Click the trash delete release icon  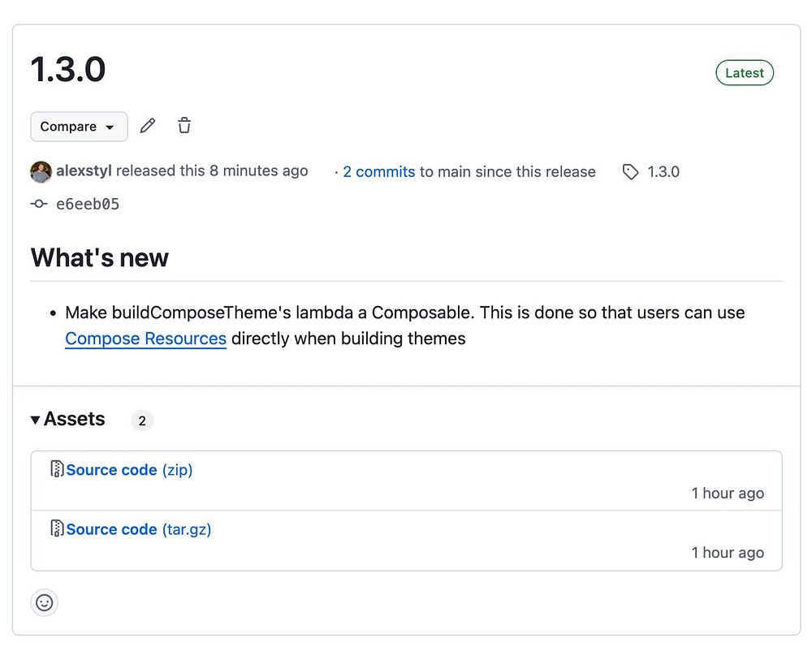[x=184, y=126]
